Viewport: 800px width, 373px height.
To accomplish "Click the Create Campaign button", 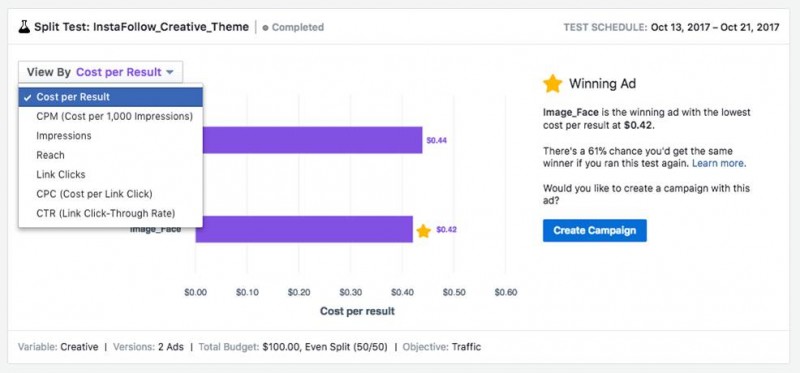I will click(x=594, y=231).
